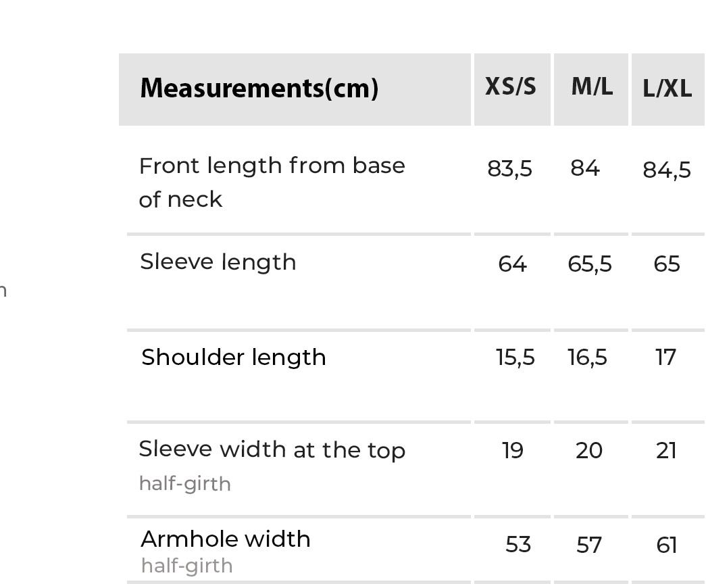Screen dimensions: 706x588
Task: Select the M/L size column header
Action: (x=592, y=87)
